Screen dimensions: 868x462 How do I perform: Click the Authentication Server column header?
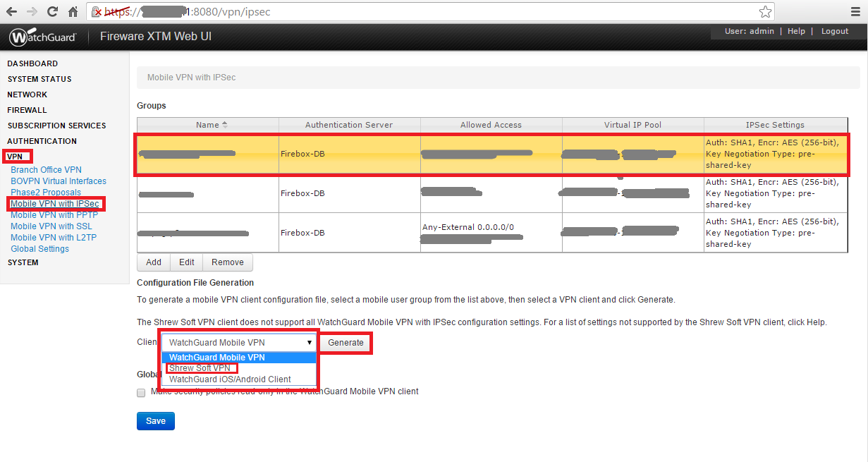(x=349, y=125)
